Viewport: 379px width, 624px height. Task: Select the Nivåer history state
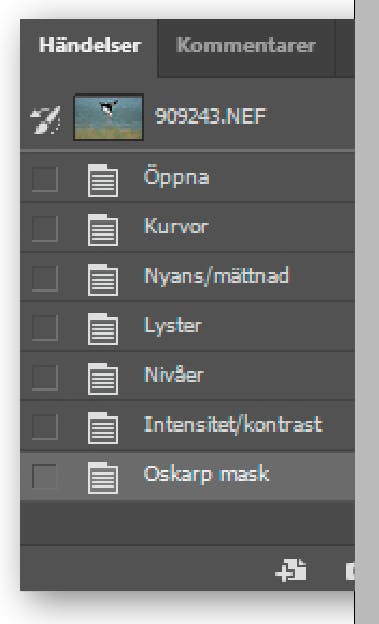pos(187,376)
